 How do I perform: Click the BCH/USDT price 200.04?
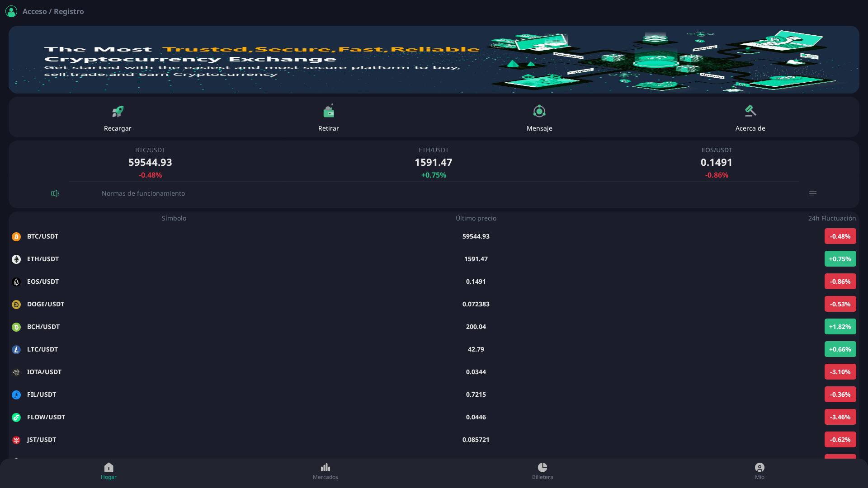[476, 327]
